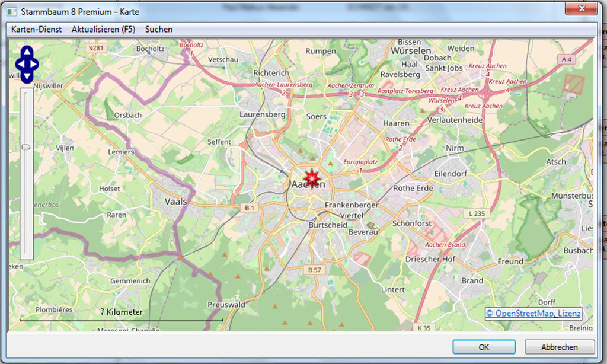Click the Driescher Hof label
607x364 pixels.
(x=430, y=259)
